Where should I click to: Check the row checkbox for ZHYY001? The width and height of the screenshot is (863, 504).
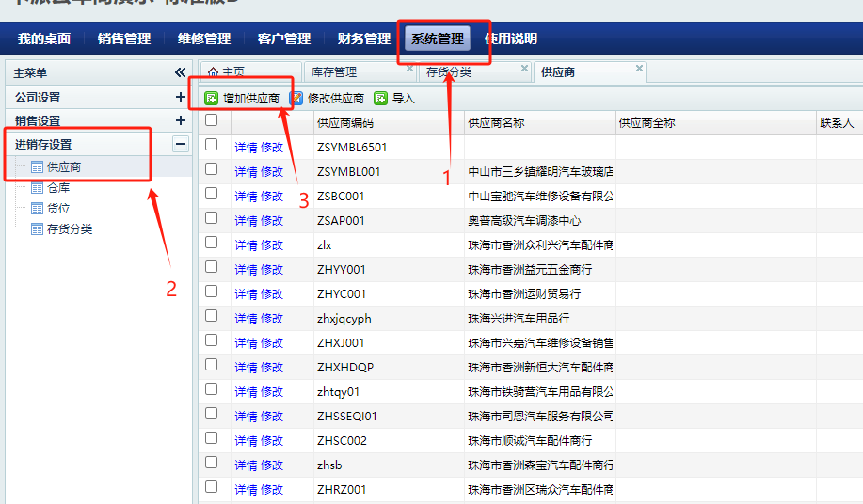(x=212, y=267)
